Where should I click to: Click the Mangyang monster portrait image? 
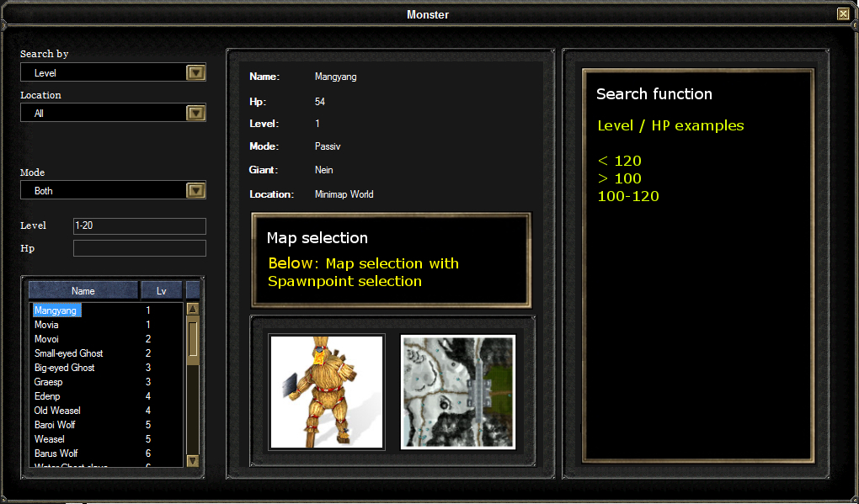(x=327, y=392)
